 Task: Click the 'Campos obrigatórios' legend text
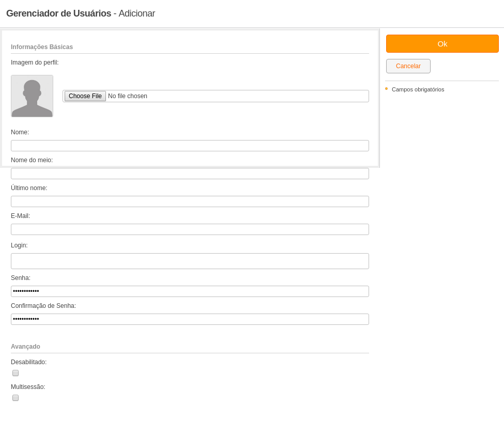418,89
